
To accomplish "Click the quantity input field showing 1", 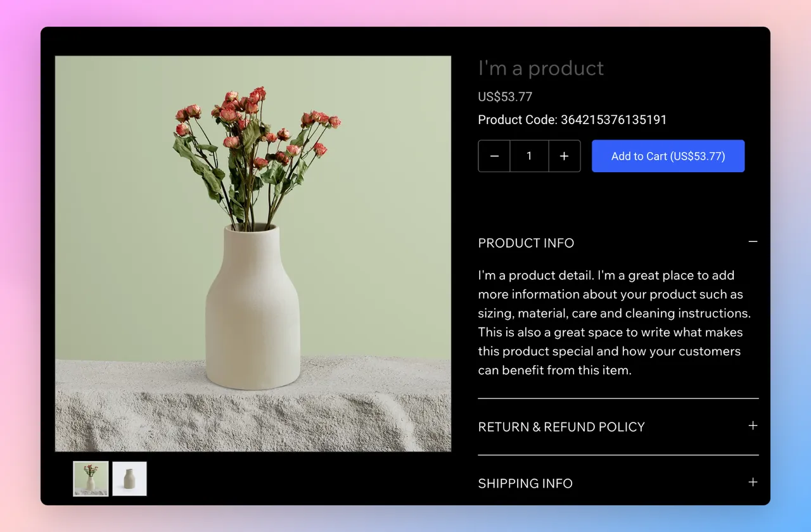I will click(x=529, y=156).
